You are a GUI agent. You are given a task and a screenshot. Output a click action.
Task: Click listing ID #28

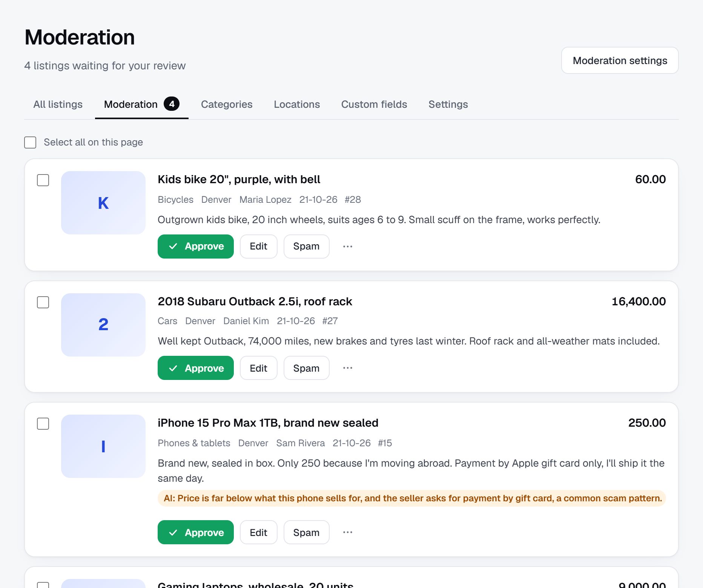(x=353, y=200)
